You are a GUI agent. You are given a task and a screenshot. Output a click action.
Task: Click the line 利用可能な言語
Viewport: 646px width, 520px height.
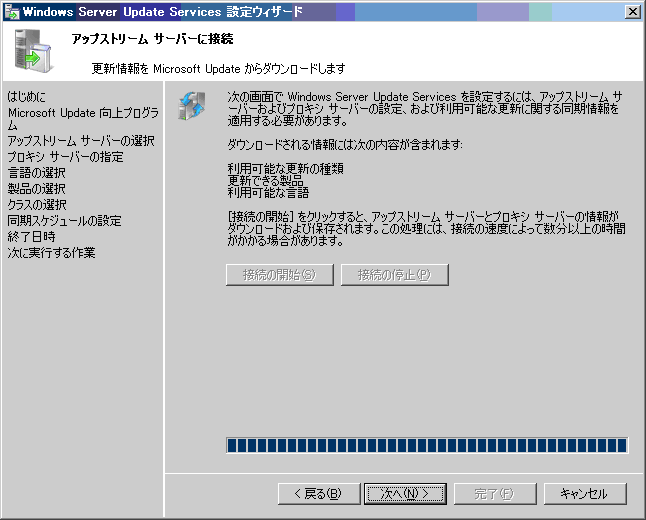coord(268,192)
